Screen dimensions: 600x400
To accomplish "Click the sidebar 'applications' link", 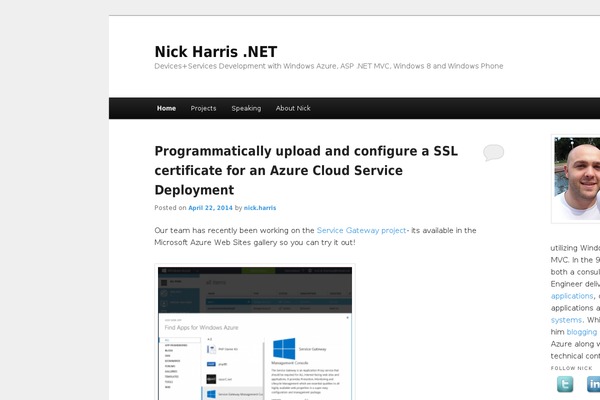I will [572, 296].
